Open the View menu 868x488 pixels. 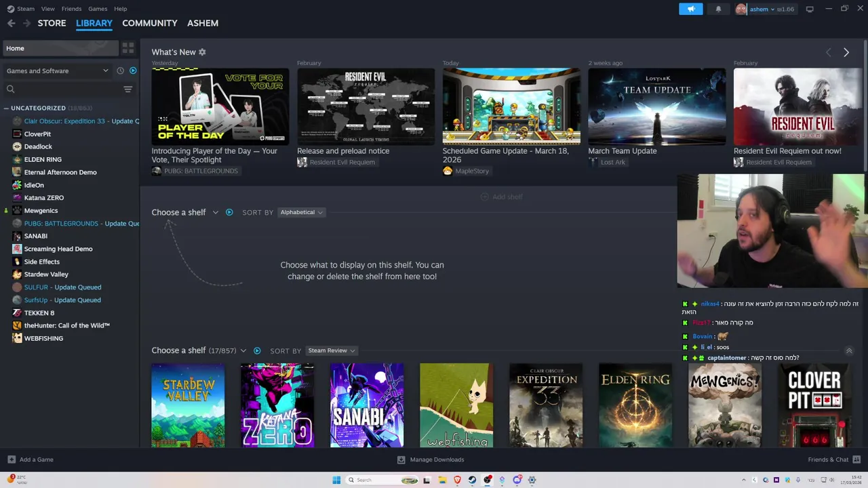point(47,9)
